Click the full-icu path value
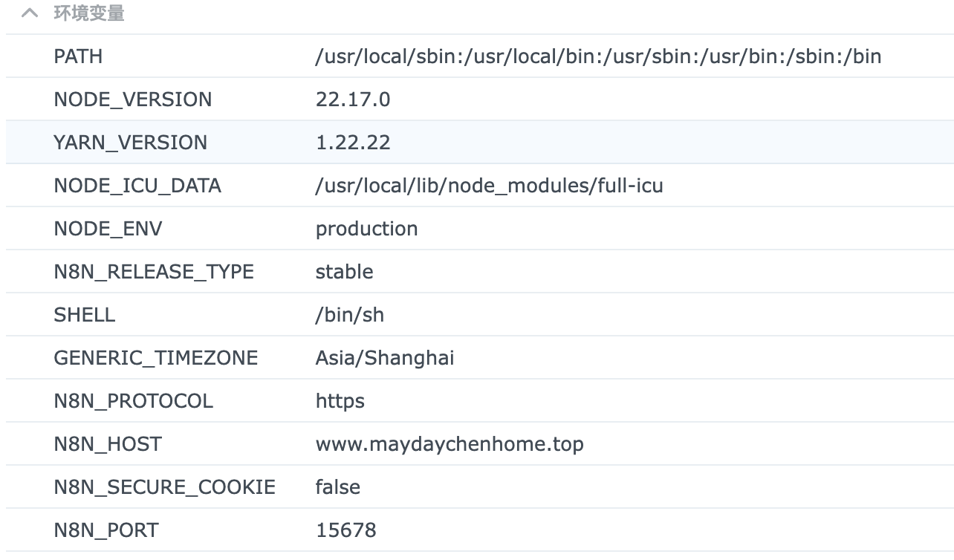The image size is (954, 560). [489, 186]
